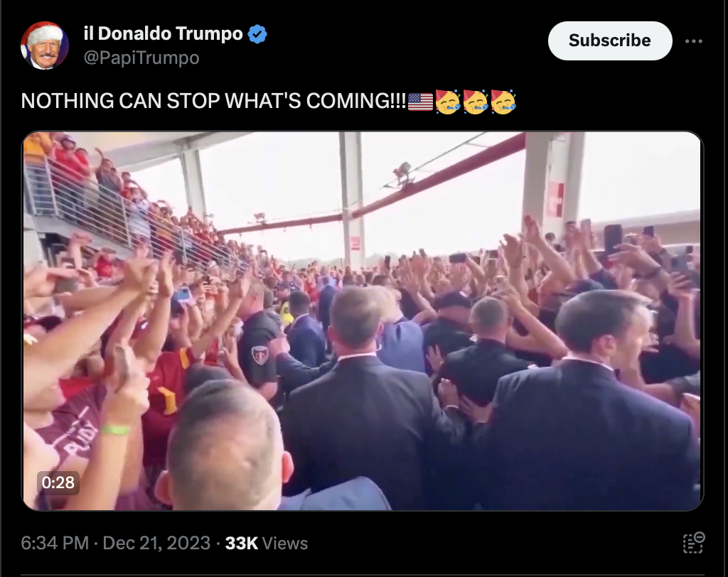Open the @PapiTrumpo handle link
The width and height of the screenshot is (728, 577).
coord(141,58)
